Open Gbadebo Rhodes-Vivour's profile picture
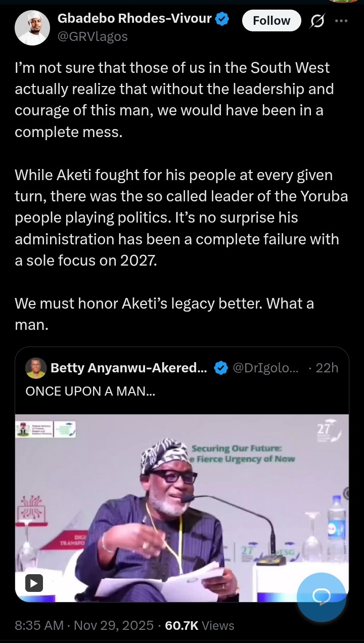364x643 pixels. pos(32,27)
